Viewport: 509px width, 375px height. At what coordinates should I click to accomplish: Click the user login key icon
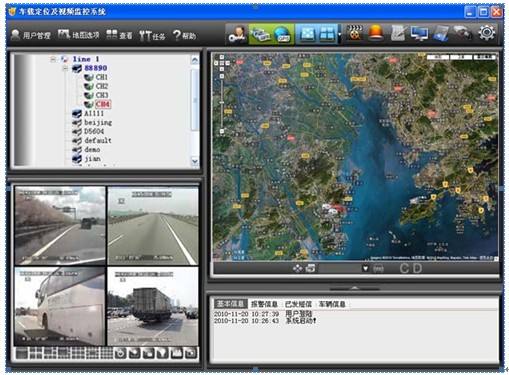(x=237, y=34)
